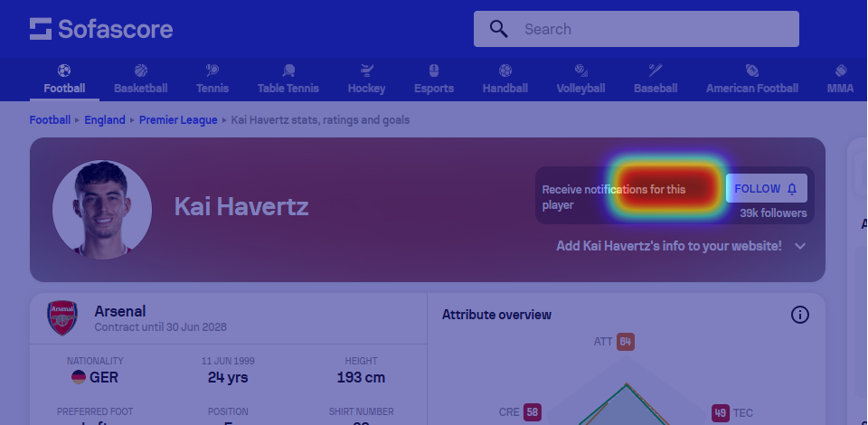Click the American Football icon
The height and width of the screenshot is (425, 868).
pyautogui.click(x=751, y=71)
